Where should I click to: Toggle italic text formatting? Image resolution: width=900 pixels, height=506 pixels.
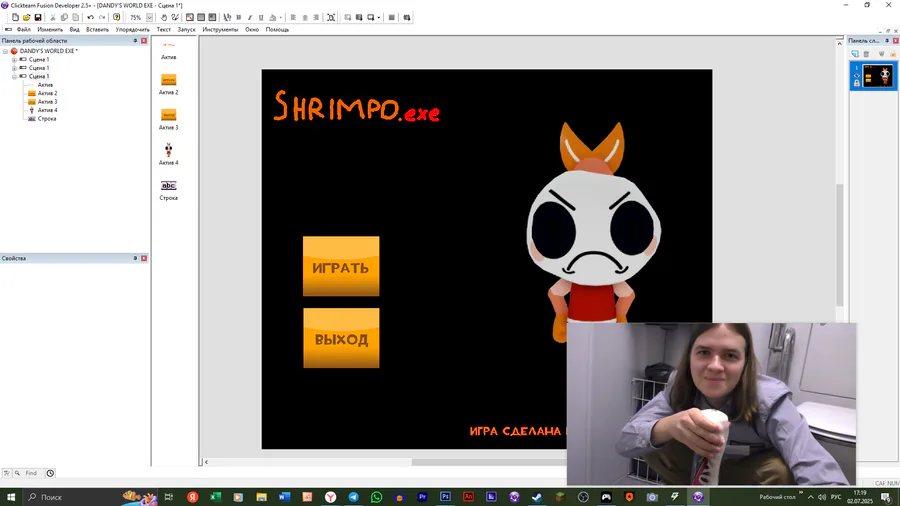(x=250, y=17)
